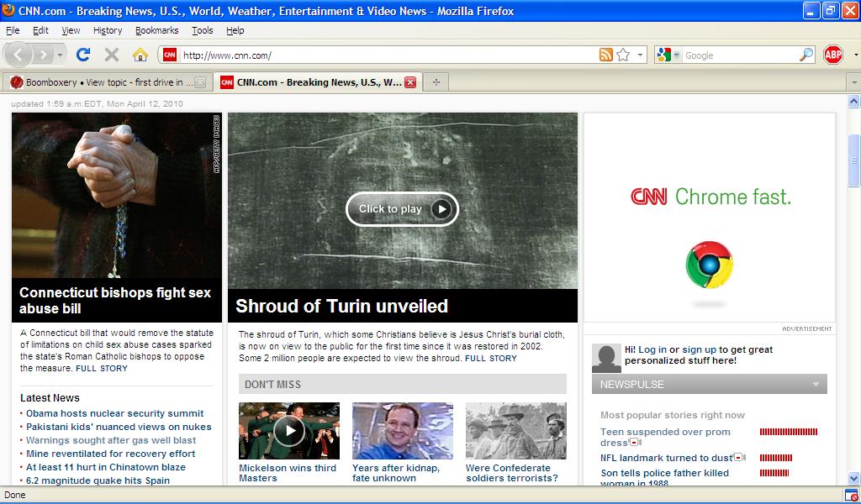This screenshot has height=504, width=861.
Task: Collapse the NEWSPULSE panel arrow
Action: click(816, 385)
